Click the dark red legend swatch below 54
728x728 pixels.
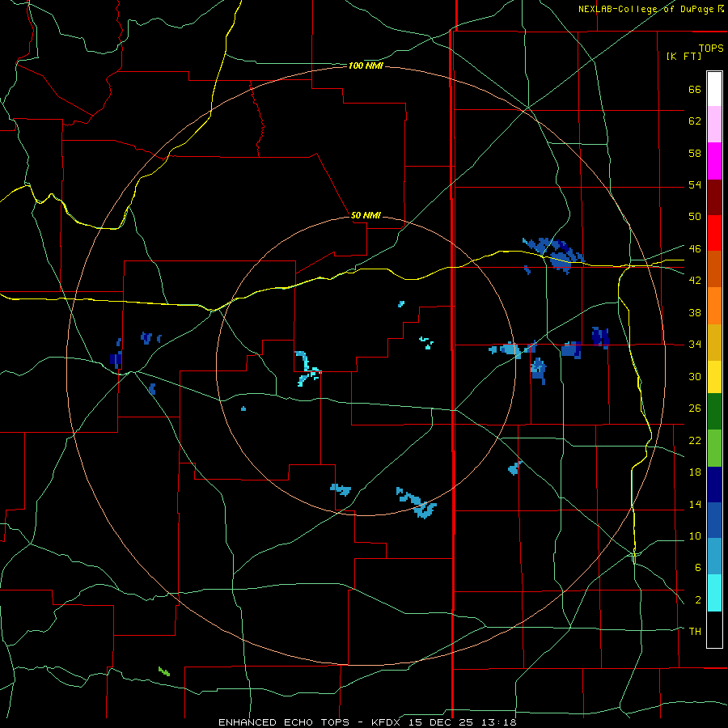(714, 197)
